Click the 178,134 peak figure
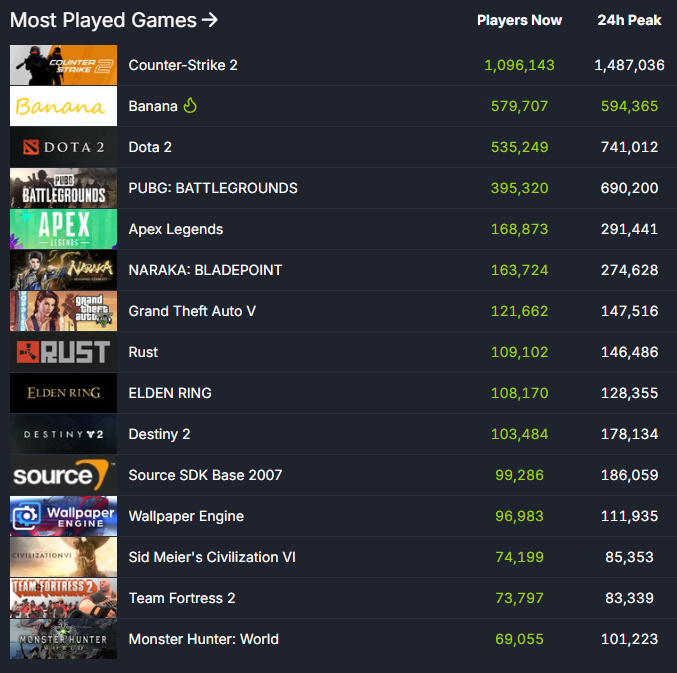677x673 pixels. (629, 434)
